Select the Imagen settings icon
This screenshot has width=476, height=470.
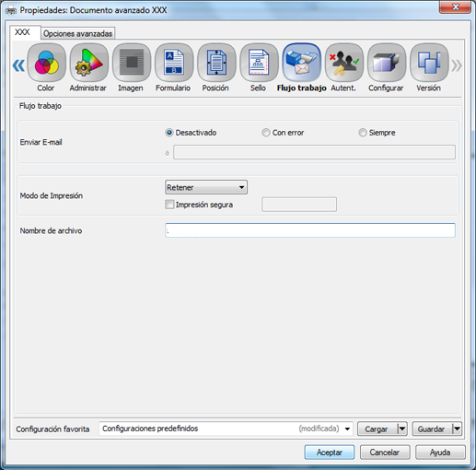pyautogui.click(x=132, y=63)
